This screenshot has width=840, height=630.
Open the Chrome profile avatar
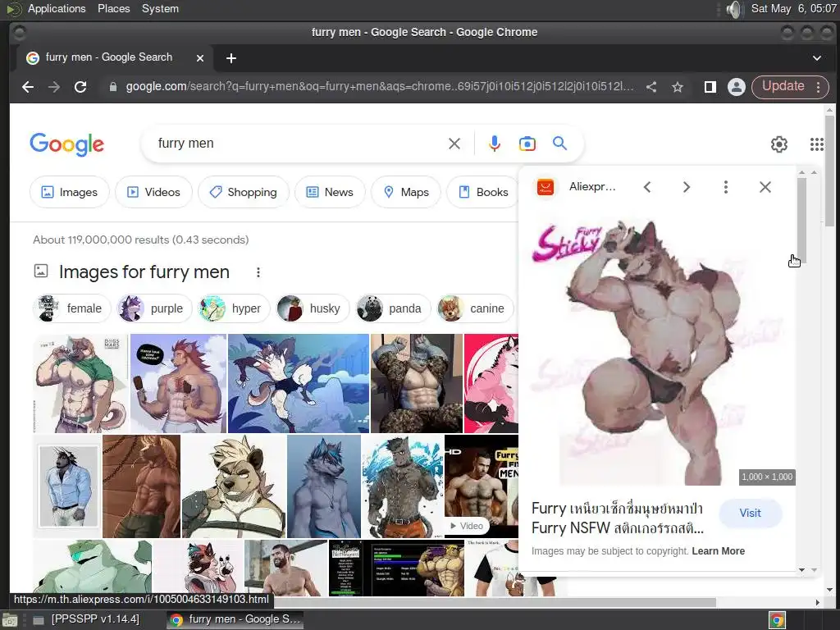click(x=737, y=87)
